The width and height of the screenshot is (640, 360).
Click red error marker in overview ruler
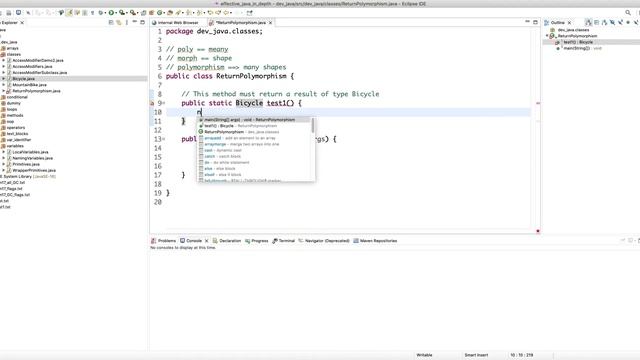point(538,103)
